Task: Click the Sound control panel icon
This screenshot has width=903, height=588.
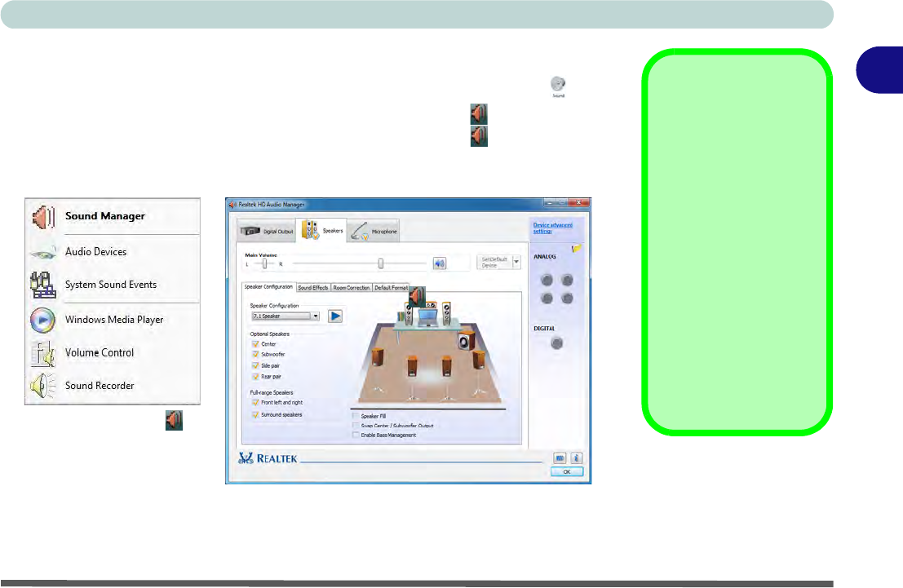Action: pyautogui.click(x=558, y=86)
